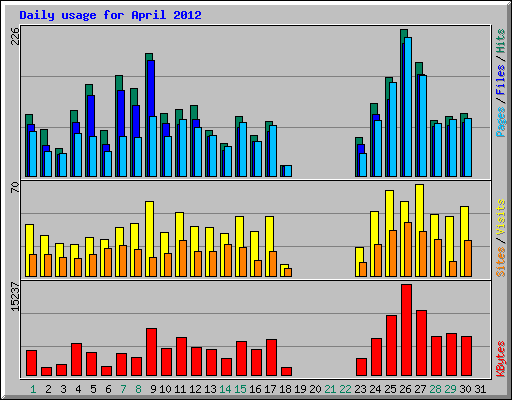Click the orange Sites bar for day 26
This screenshot has width=512, height=400.
(x=408, y=249)
